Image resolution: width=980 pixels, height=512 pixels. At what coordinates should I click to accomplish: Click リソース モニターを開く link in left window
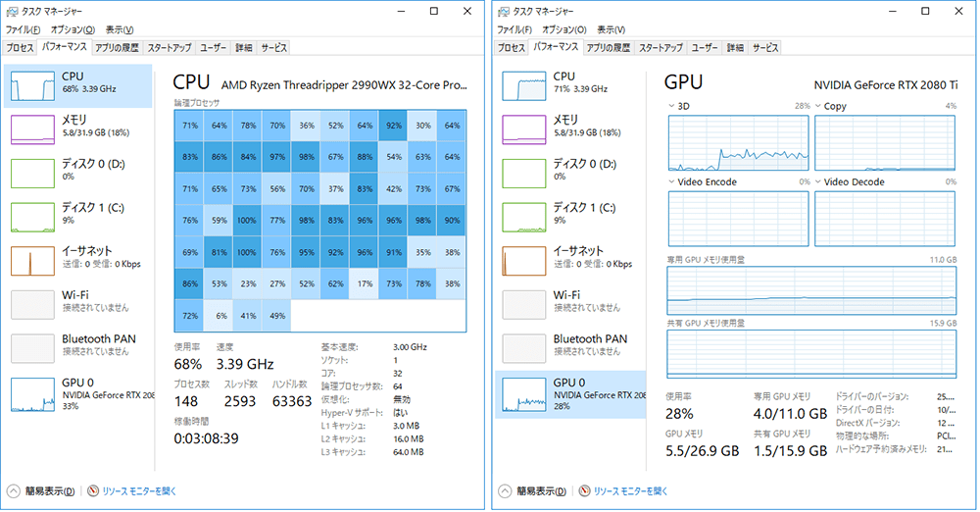(139, 491)
